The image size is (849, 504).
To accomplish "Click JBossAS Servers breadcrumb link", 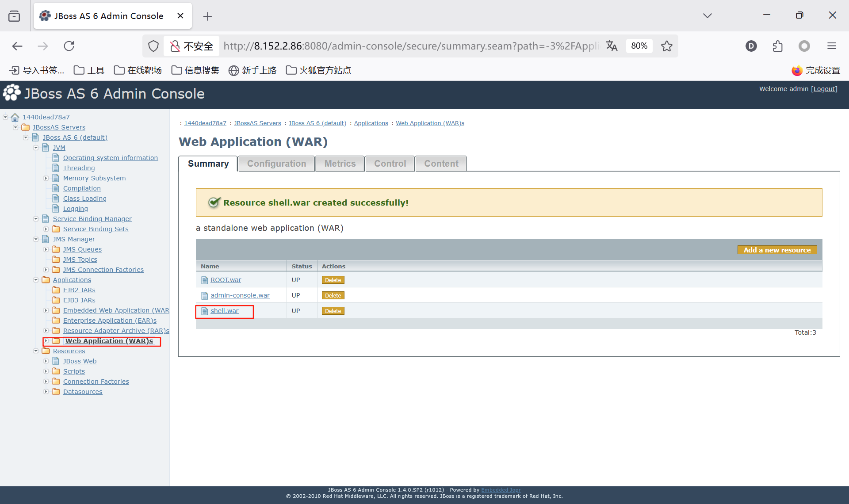I will (x=257, y=123).
